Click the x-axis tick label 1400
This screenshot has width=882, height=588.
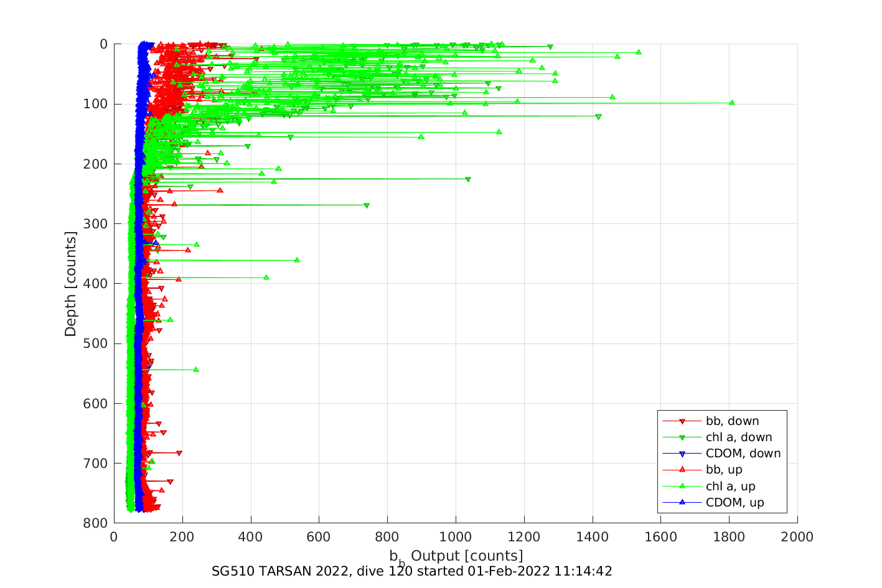point(593,537)
